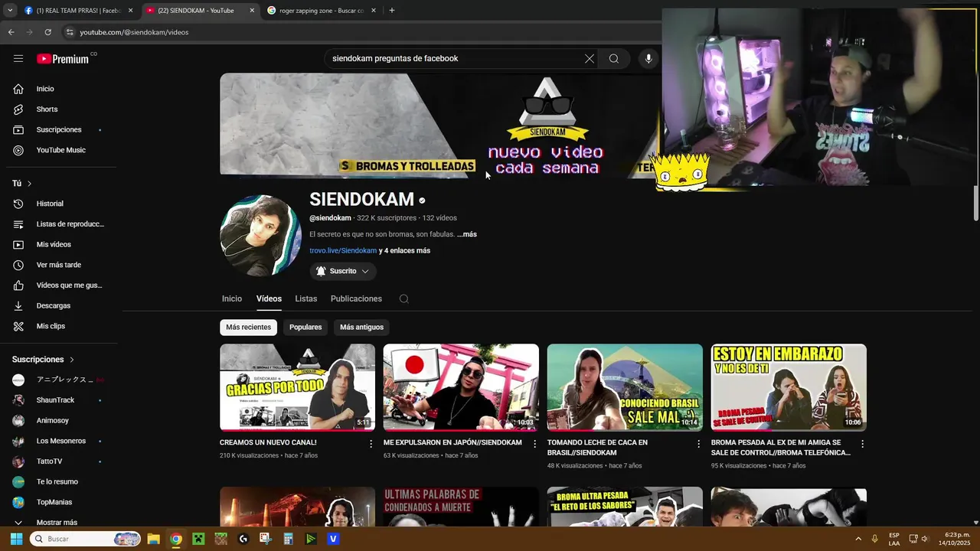Expand channel description with ...más

click(x=467, y=234)
